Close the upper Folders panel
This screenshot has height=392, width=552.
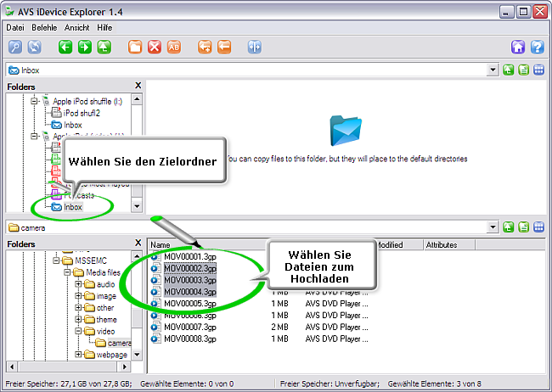click(138, 86)
